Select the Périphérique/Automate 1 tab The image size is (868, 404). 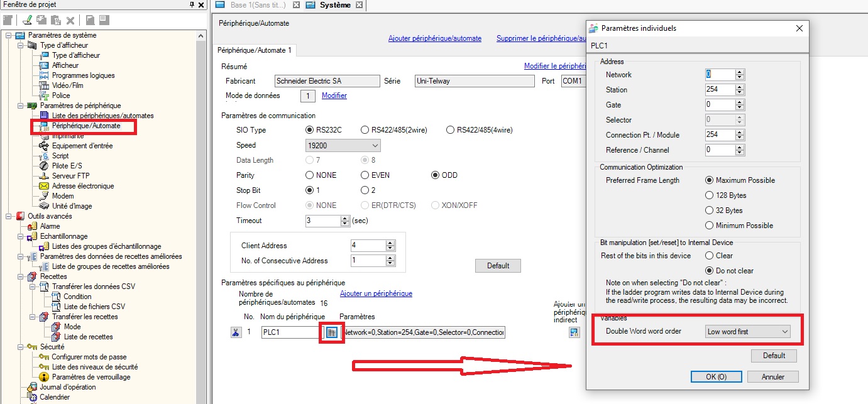coord(255,50)
